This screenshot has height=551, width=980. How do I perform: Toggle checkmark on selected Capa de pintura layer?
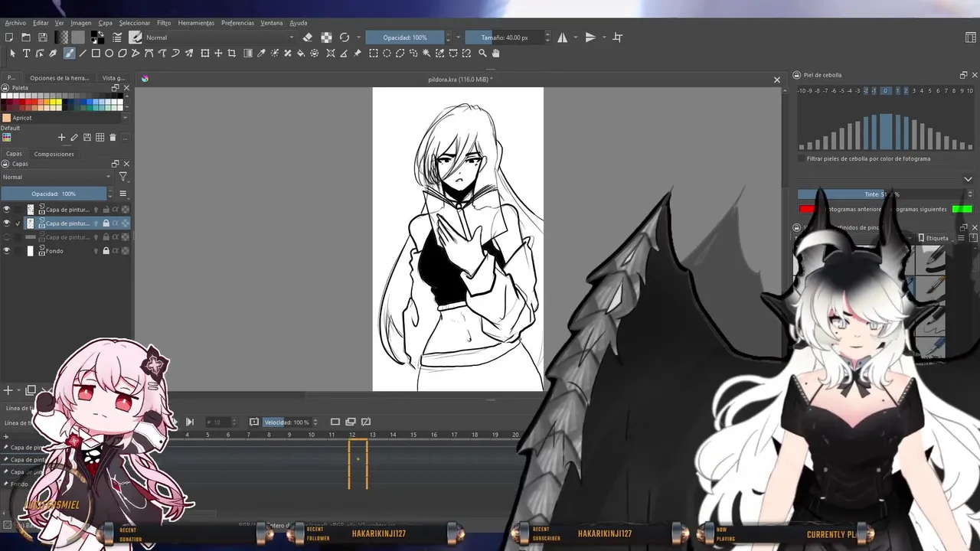[x=18, y=223]
